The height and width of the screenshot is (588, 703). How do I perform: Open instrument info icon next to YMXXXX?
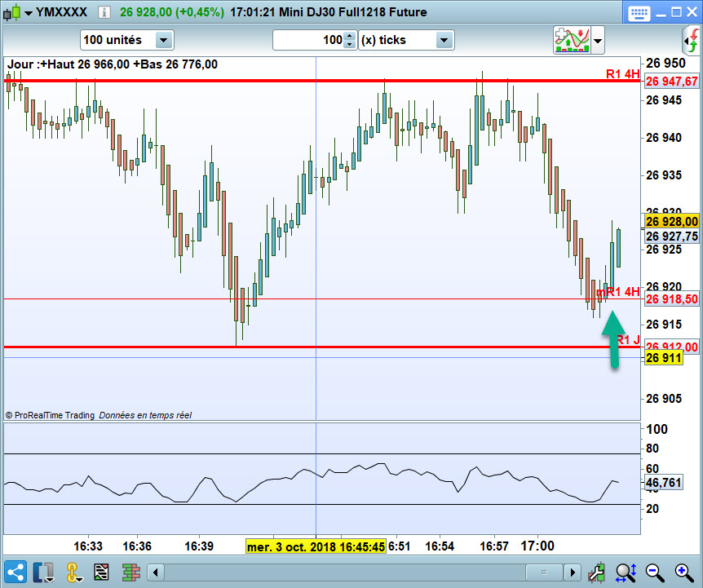tap(104, 12)
